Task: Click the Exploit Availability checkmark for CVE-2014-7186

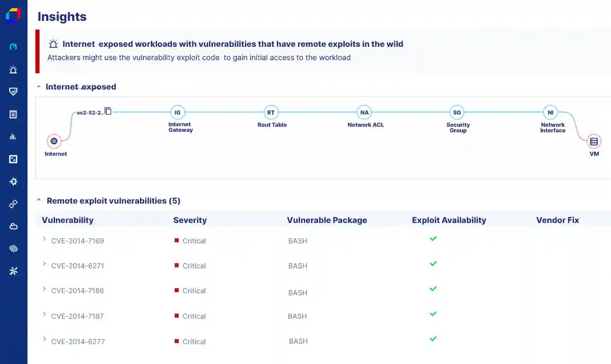Action: [x=433, y=289]
